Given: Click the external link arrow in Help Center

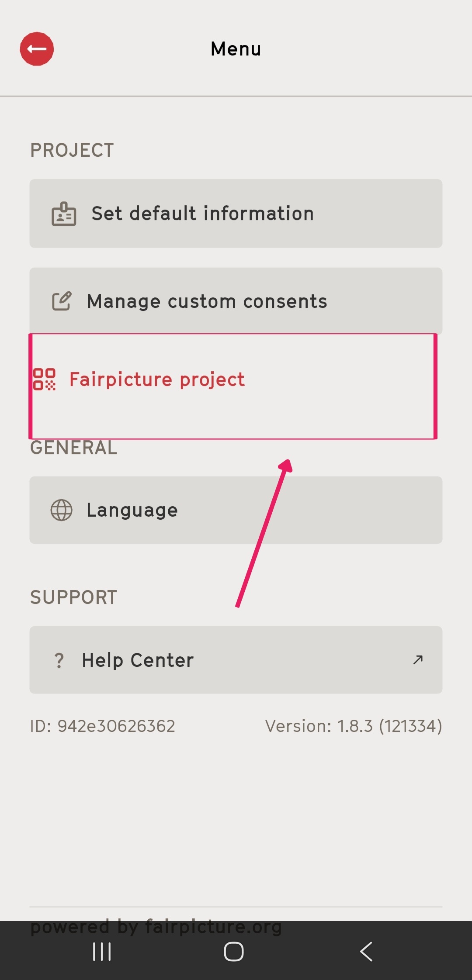Looking at the screenshot, I should [x=418, y=659].
